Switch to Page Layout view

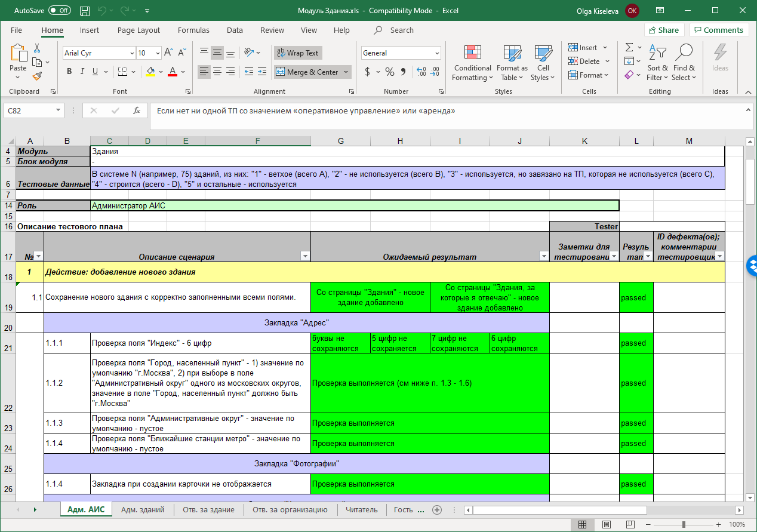point(606,524)
